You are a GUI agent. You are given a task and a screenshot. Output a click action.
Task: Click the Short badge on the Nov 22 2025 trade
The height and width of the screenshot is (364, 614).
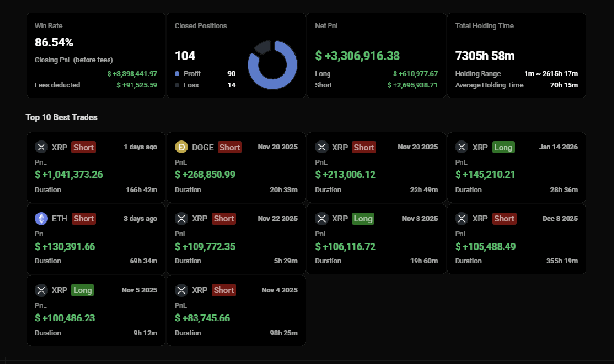click(x=224, y=218)
